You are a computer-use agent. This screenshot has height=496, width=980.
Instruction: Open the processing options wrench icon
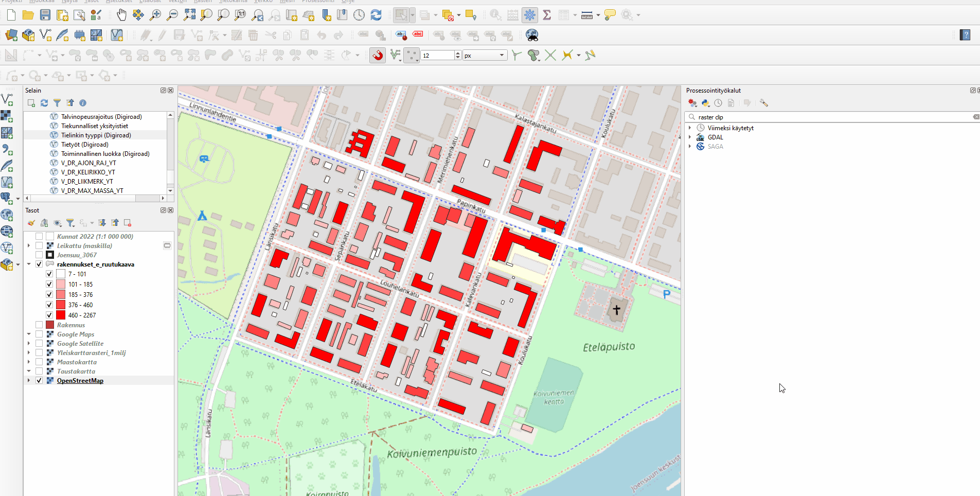764,103
